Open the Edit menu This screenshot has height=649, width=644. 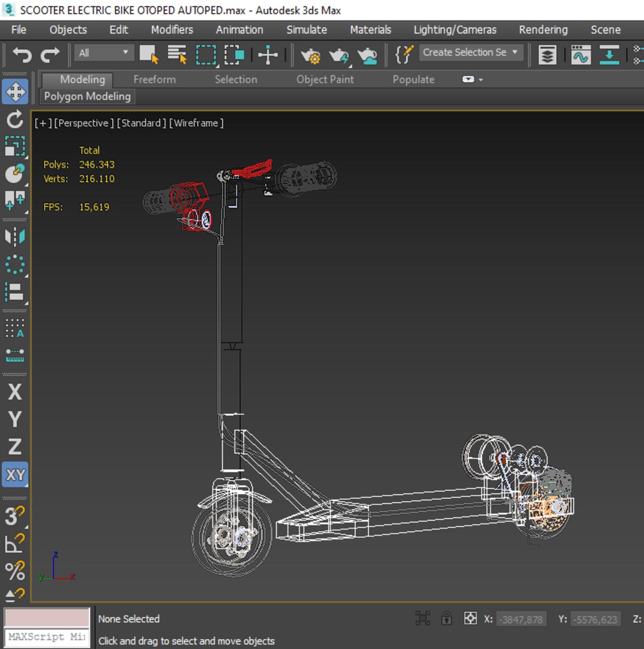tap(119, 30)
